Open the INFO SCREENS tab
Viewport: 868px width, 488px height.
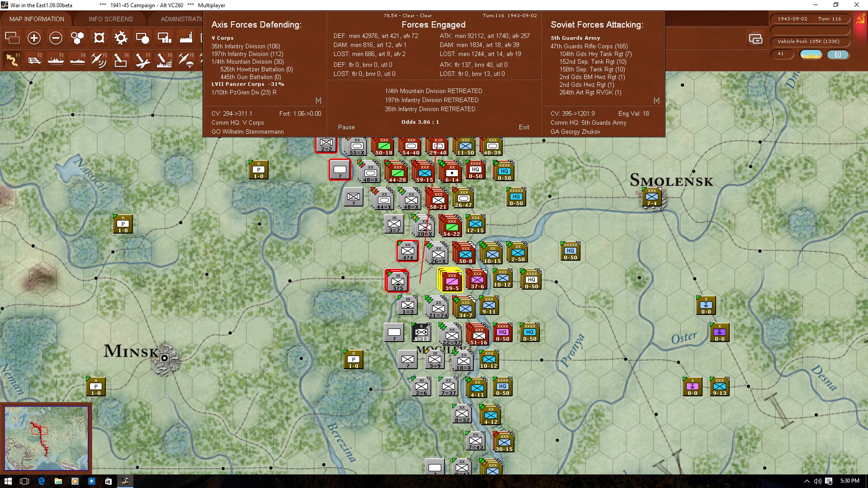coord(111,19)
